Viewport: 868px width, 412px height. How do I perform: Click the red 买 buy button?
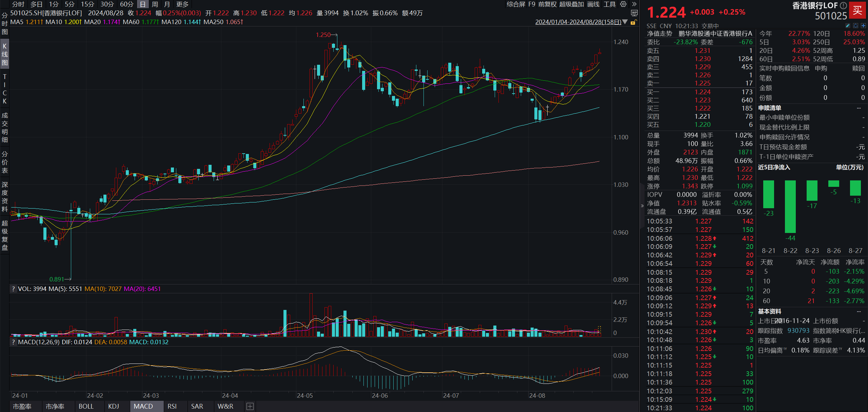[857, 10]
